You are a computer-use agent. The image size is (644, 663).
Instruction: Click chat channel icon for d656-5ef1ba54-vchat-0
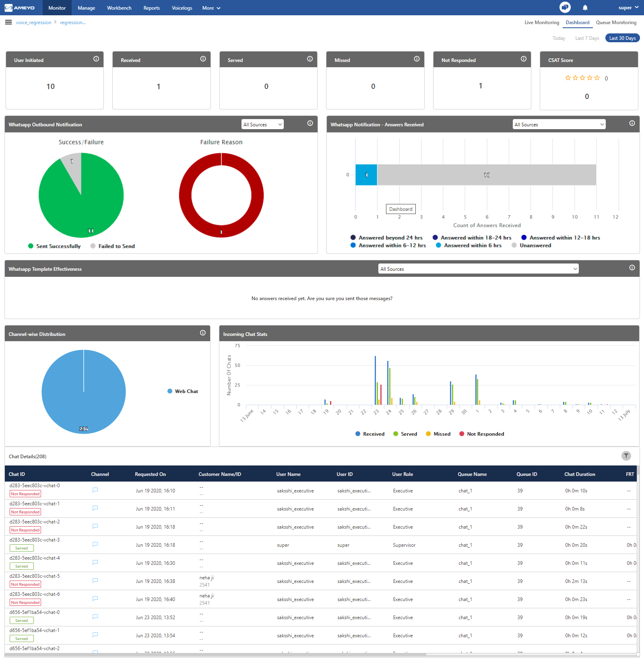pyautogui.click(x=95, y=617)
